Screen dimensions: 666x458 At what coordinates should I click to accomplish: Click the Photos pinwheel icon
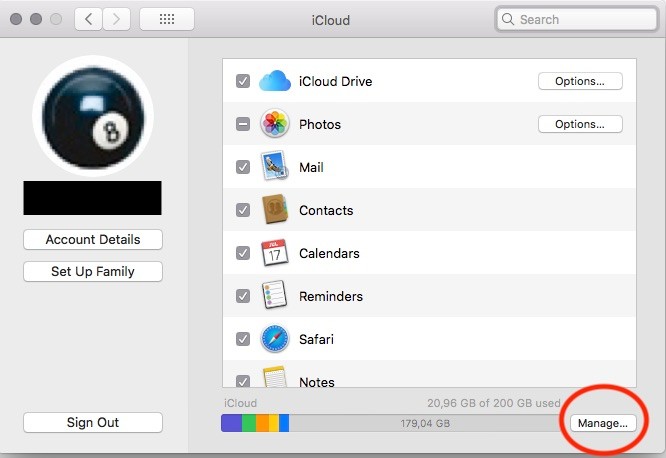[275, 124]
